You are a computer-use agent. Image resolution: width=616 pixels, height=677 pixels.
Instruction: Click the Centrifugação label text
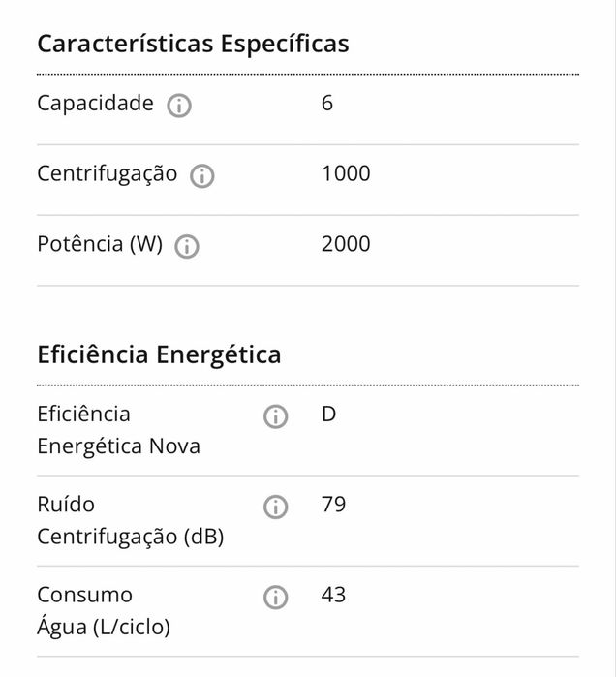point(108,174)
